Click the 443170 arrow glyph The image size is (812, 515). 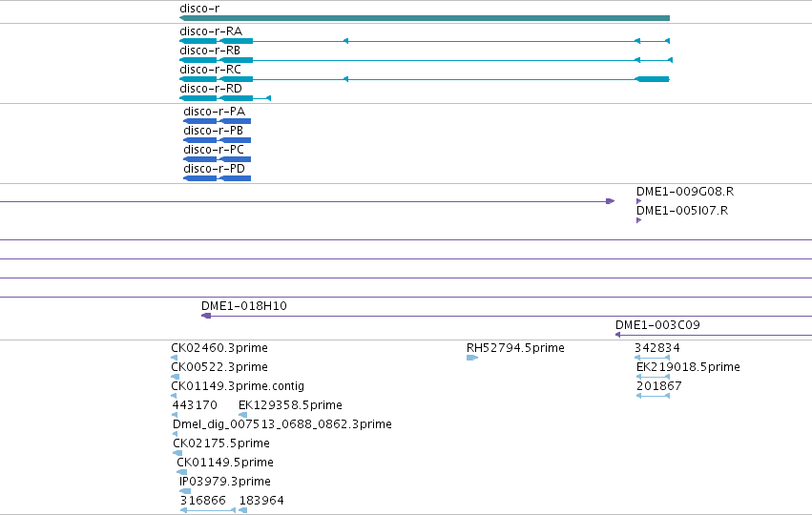click(175, 415)
